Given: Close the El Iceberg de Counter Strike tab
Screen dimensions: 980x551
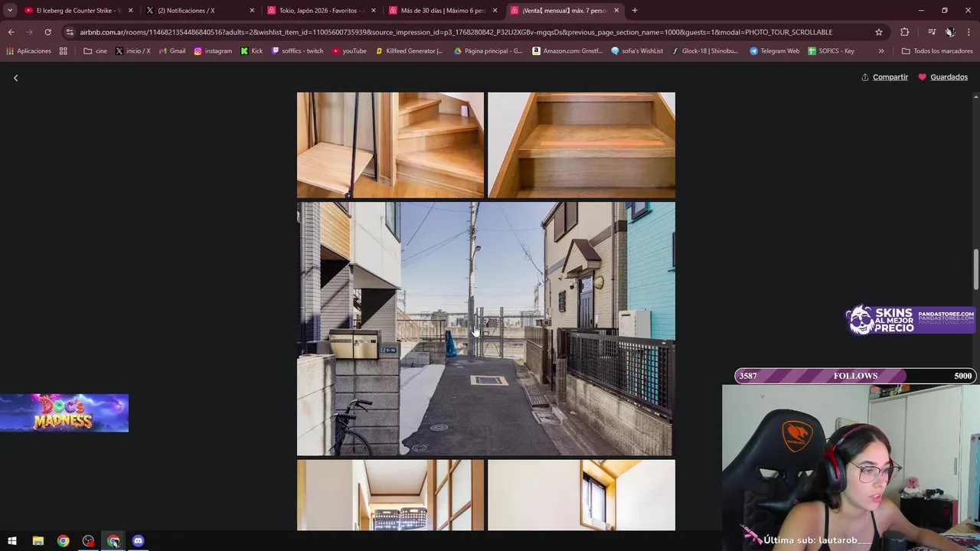Looking at the screenshot, I should [130, 11].
